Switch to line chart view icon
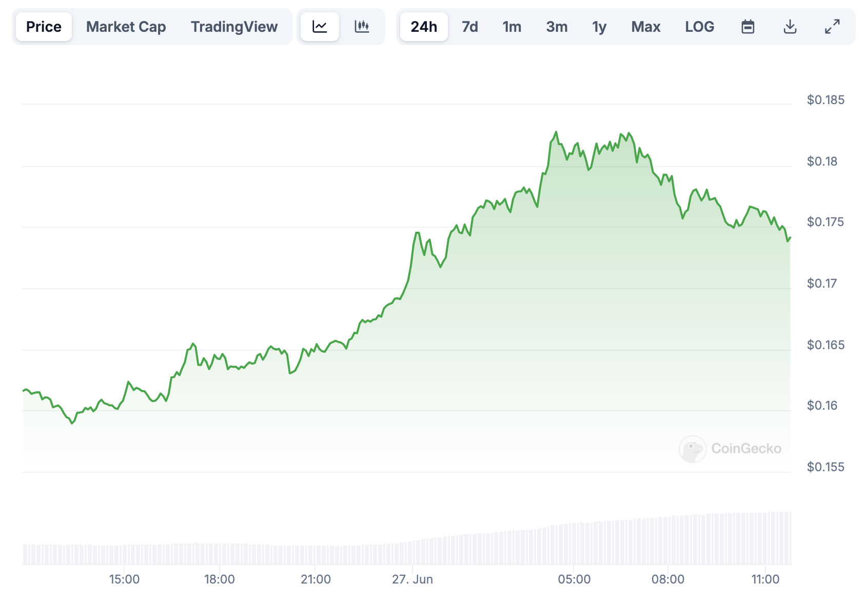Viewport: 868px width, 603px height. click(x=320, y=27)
